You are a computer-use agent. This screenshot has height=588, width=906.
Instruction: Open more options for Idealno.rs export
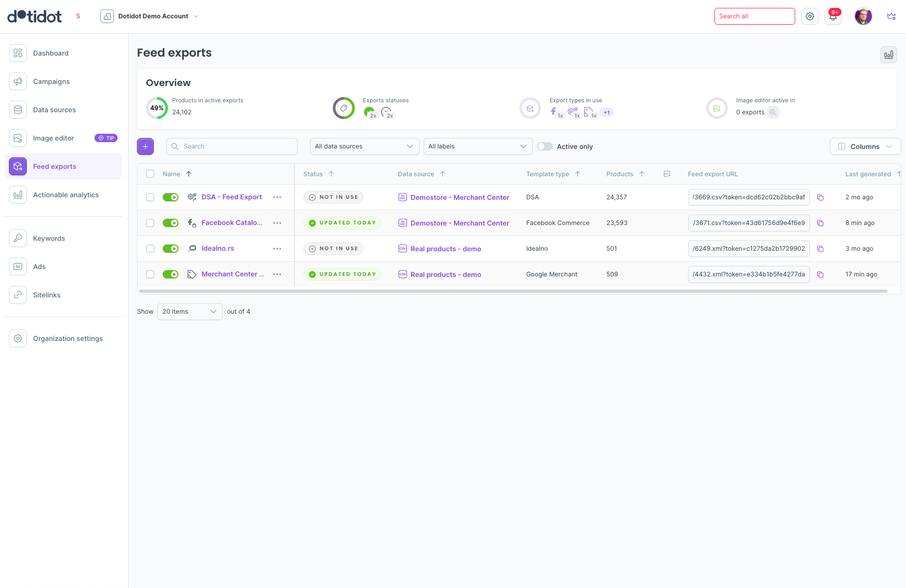tap(277, 249)
